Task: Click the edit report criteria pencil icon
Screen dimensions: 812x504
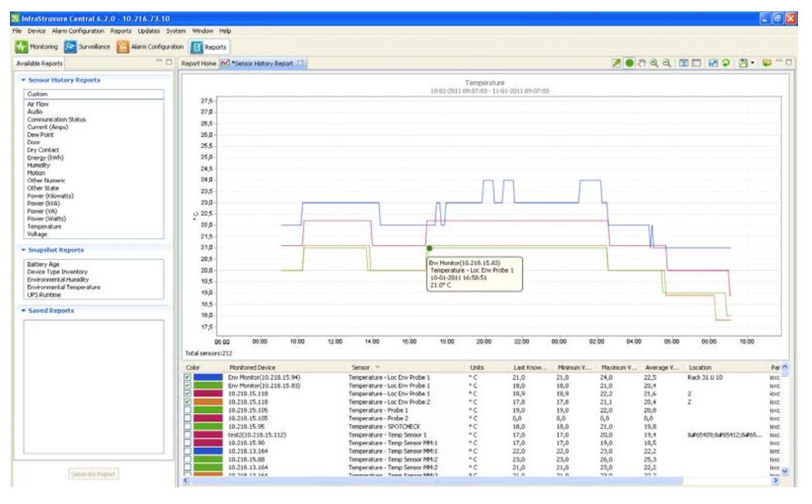Action: point(618,64)
